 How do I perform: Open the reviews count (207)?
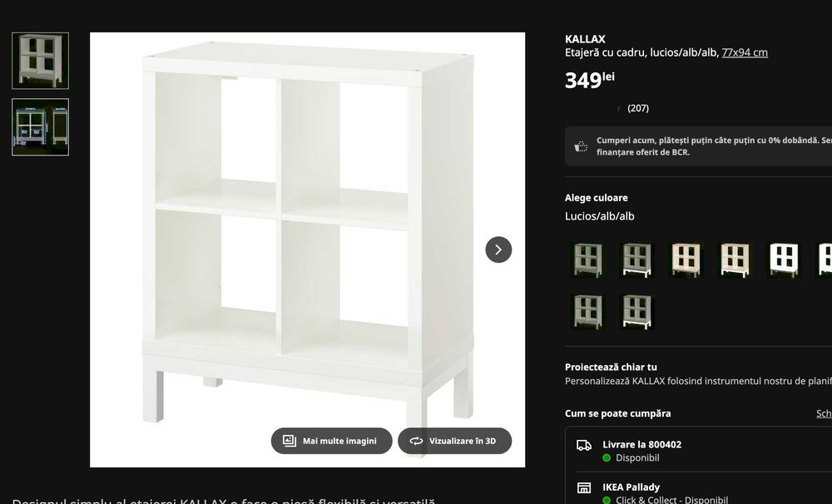point(638,108)
